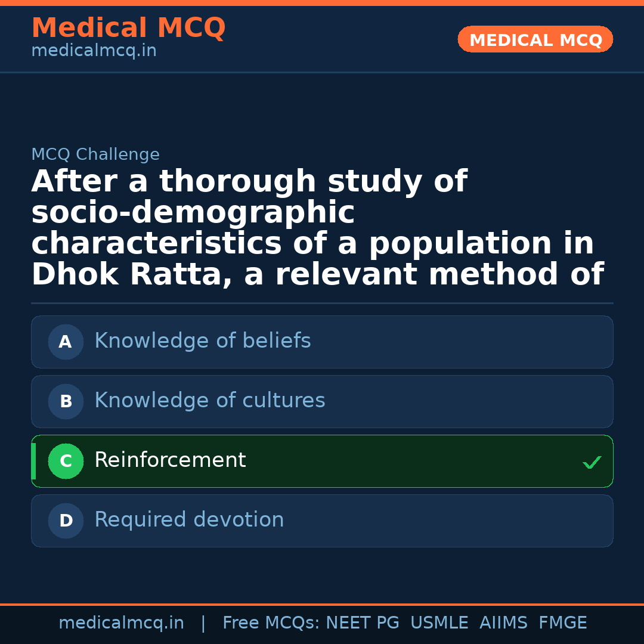Click the "MCQ Challenge" label
Image resolution: width=644 pixels, height=644 pixels.
[x=95, y=155]
